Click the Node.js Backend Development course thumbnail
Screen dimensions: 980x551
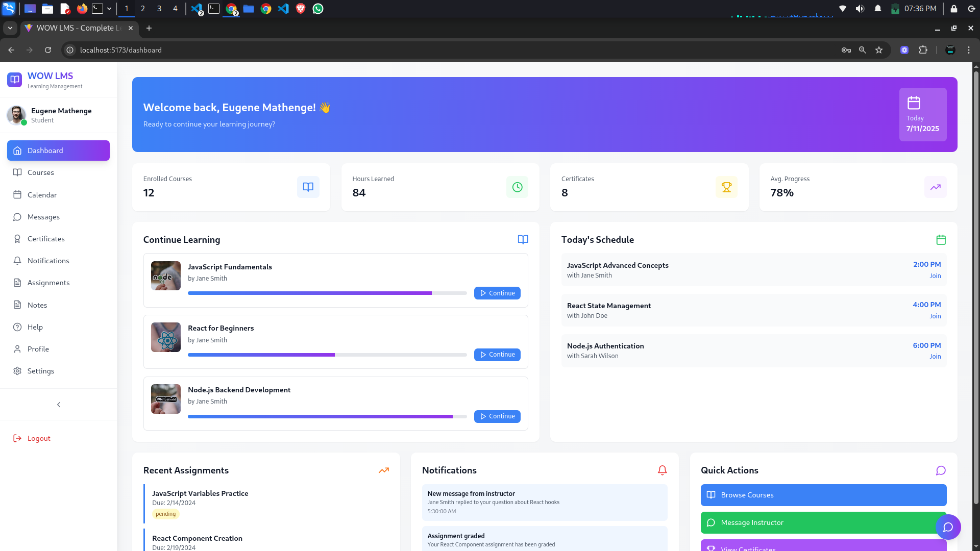pyautogui.click(x=165, y=399)
